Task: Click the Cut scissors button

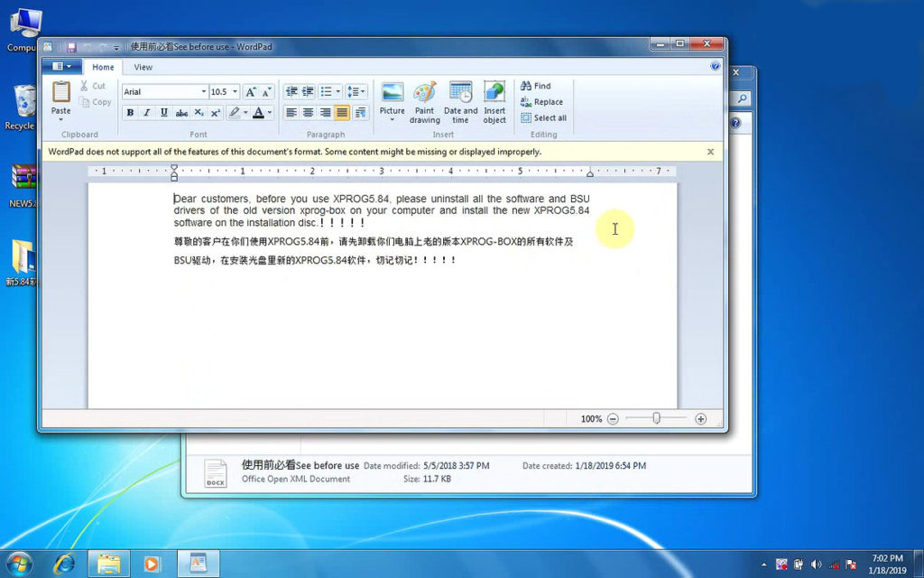Action: (x=93, y=86)
